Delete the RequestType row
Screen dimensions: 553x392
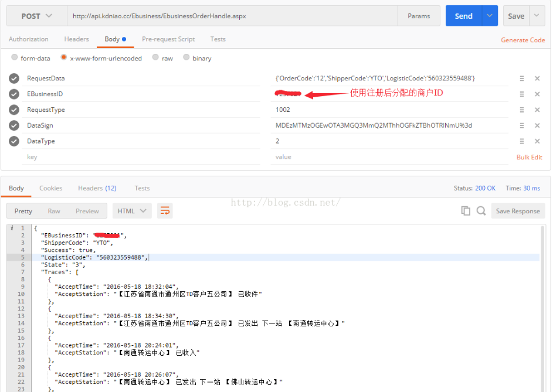click(537, 110)
